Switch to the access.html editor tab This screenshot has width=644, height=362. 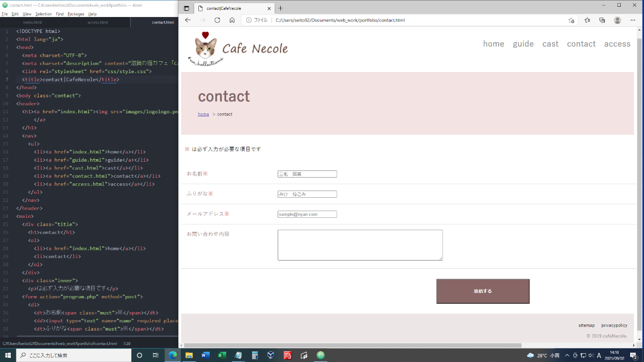tap(97, 23)
